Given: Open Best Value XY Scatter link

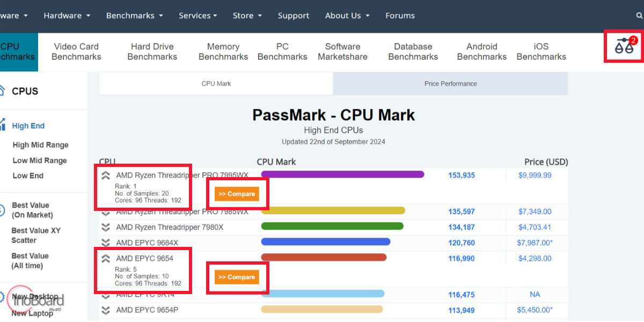Looking at the screenshot, I should [x=36, y=235].
